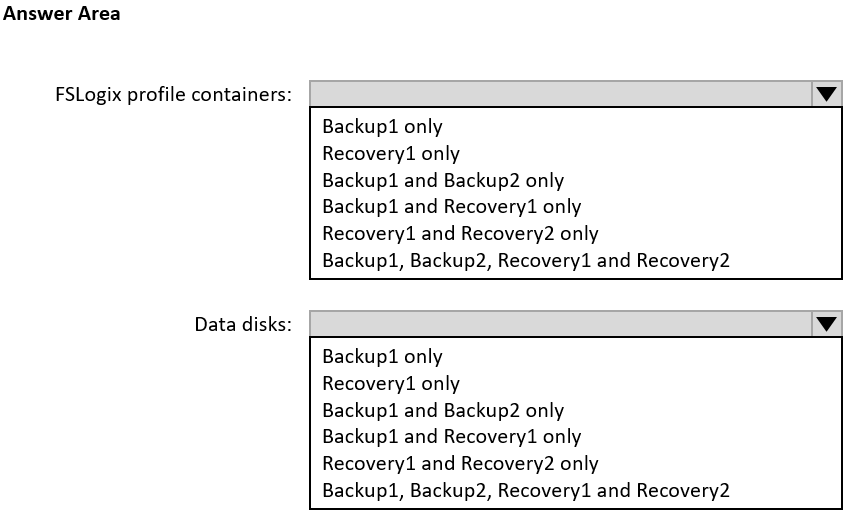
Task: Click the Answer Area heading
Action: (x=62, y=15)
